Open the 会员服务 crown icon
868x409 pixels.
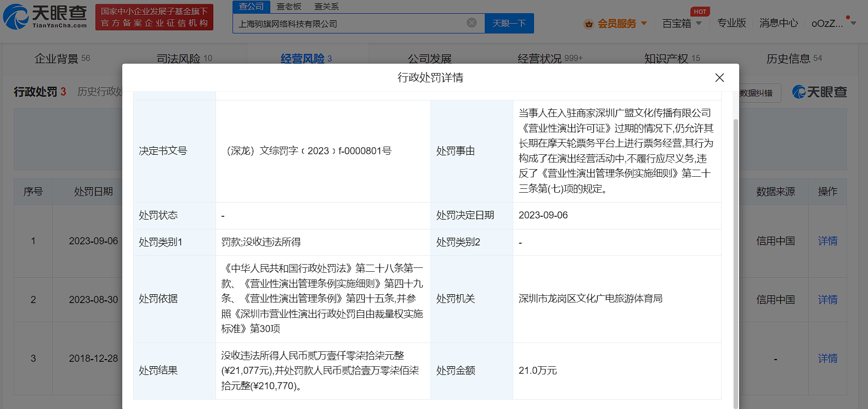point(589,24)
